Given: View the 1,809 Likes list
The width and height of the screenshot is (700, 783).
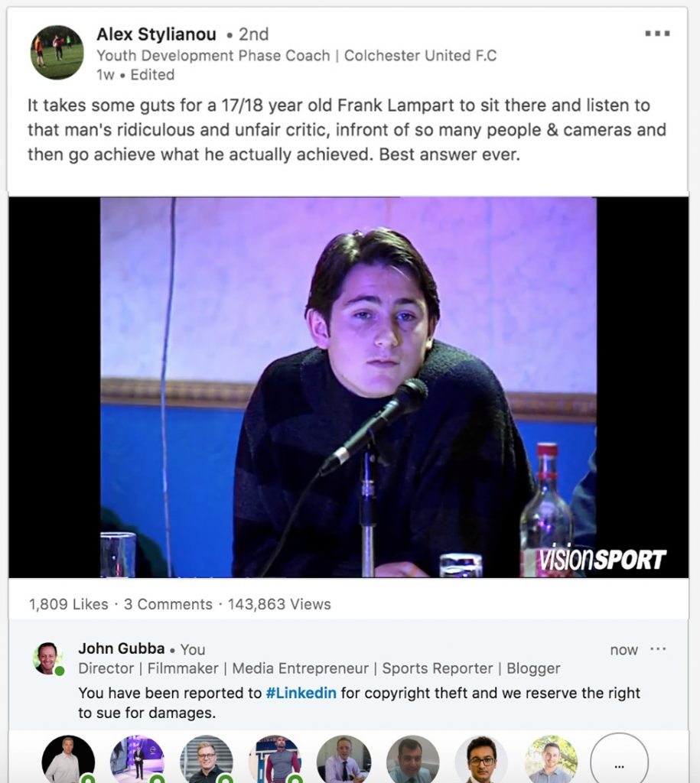Looking at the screenshot, I should click(x=68, y=604).
